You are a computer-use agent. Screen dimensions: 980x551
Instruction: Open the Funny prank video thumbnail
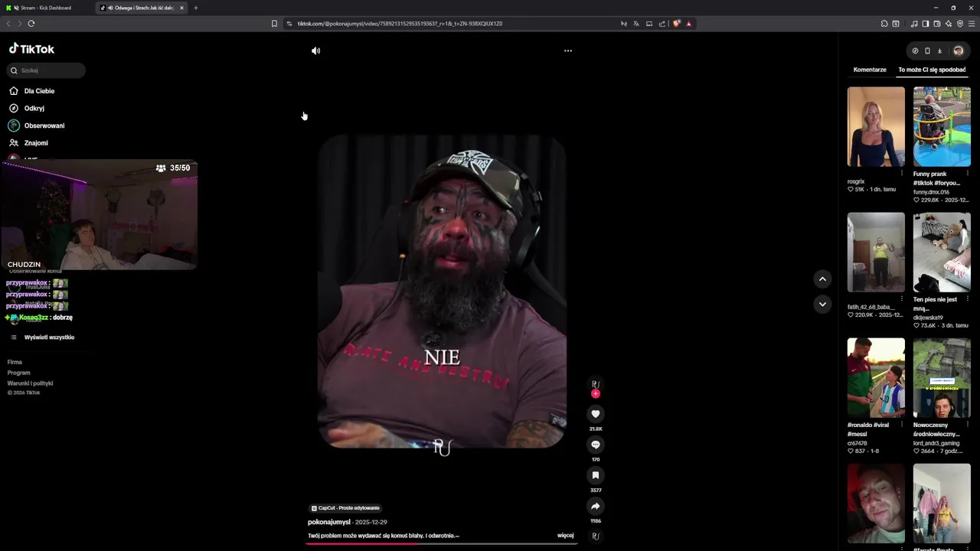tap(942, 126)
